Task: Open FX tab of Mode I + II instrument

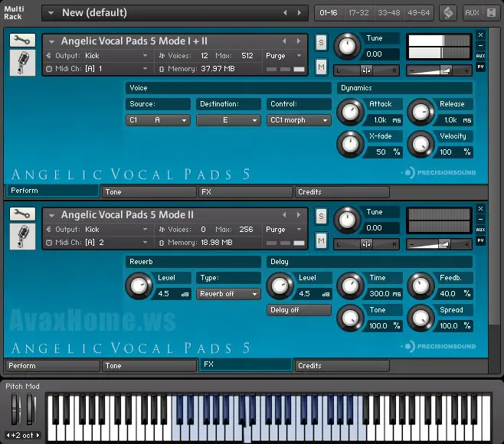Action: coord(246,192)
